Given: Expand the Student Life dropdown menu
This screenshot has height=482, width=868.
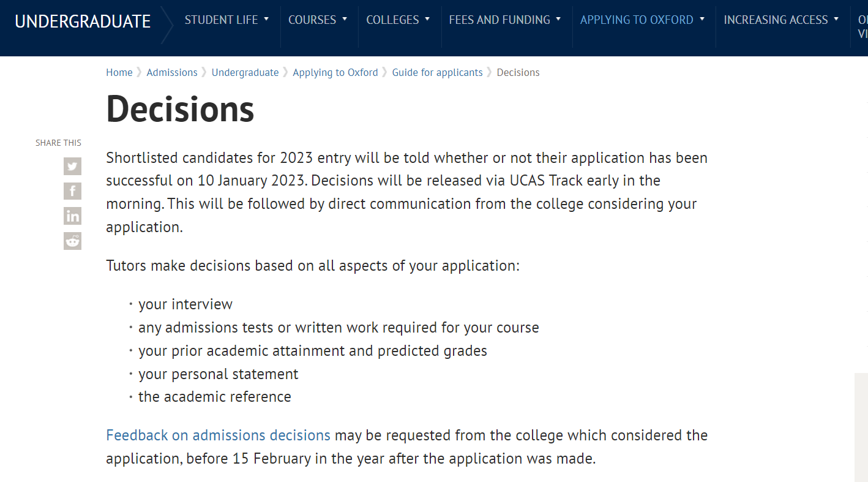Looking at the screenshot, I should point(226,20).
